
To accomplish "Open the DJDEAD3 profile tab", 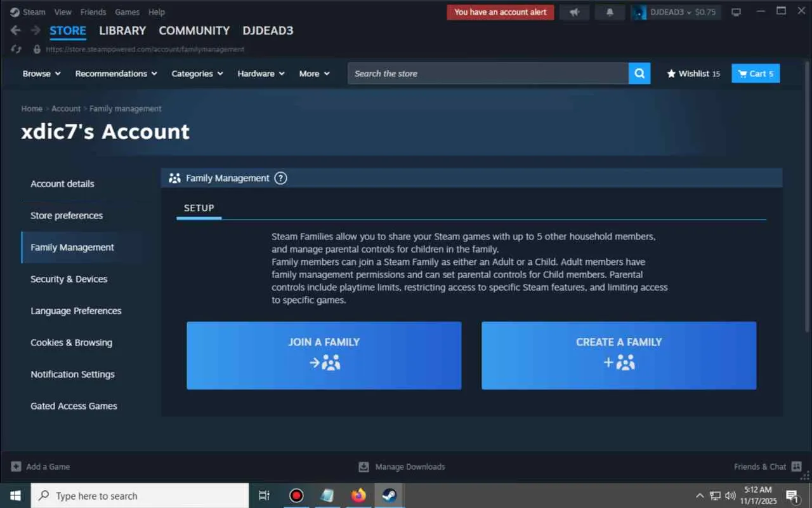I will click(x=268, y=30).
